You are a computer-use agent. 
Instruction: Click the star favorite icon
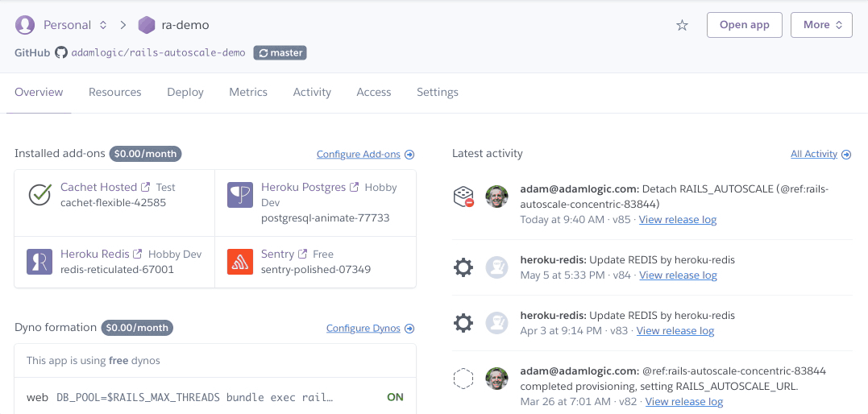click(682, 25)
